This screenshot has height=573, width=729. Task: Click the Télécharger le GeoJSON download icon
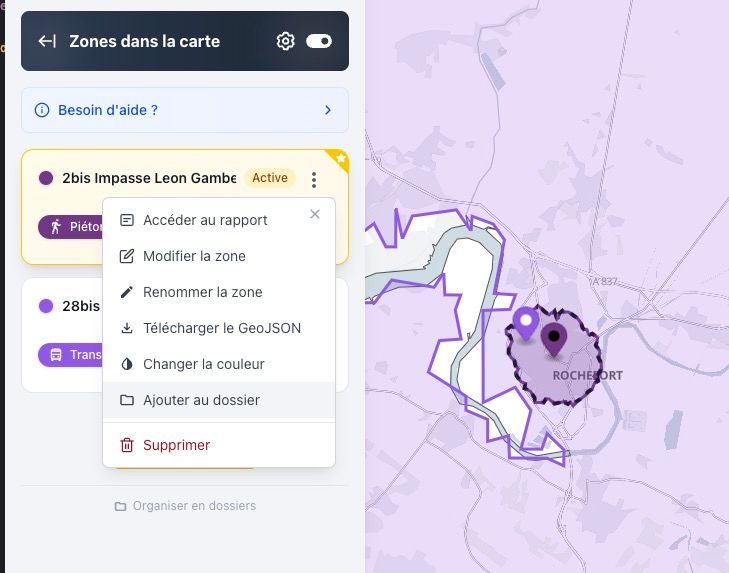(127, 328)
